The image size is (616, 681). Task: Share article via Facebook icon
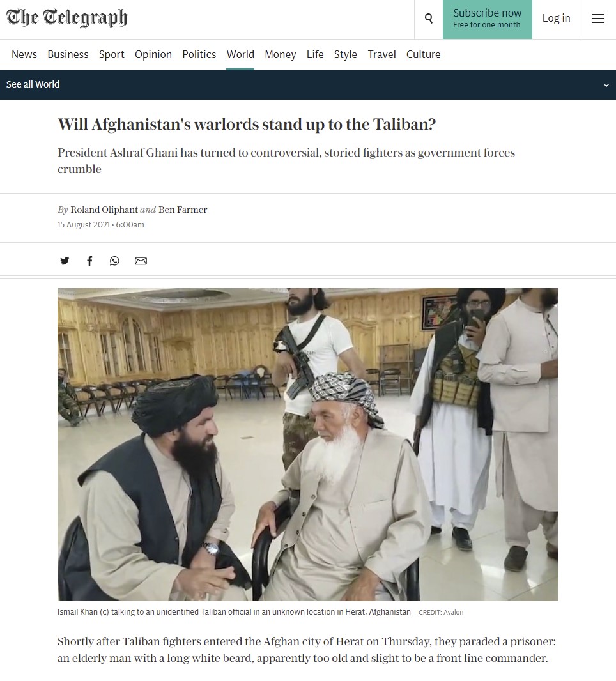click(x=89, y=261)
